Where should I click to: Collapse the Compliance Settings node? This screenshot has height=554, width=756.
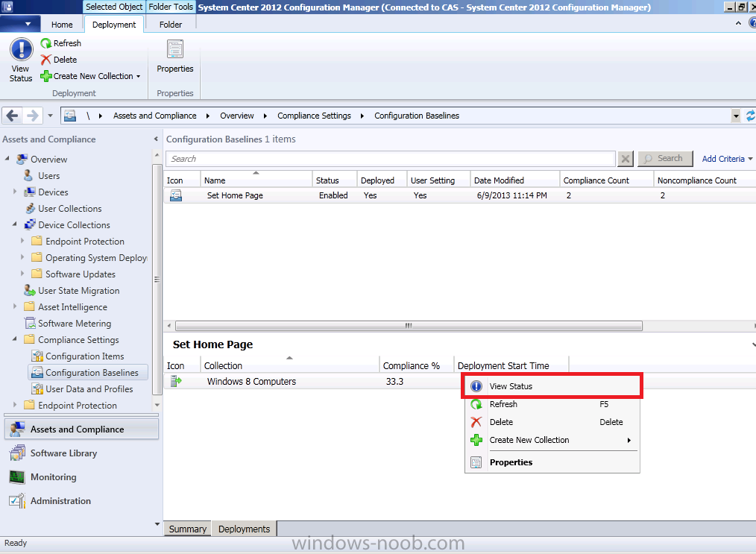(x=15, y=339)
